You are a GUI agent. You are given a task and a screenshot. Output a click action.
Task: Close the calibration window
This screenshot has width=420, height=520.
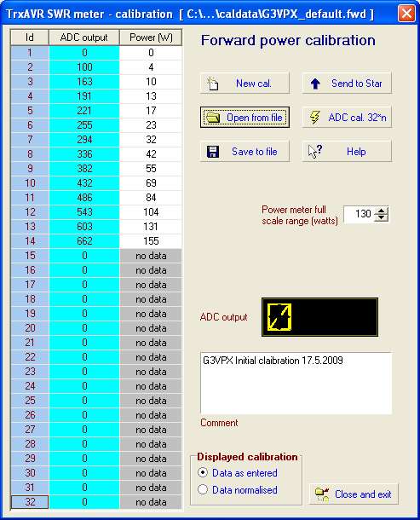pos(406,14)
